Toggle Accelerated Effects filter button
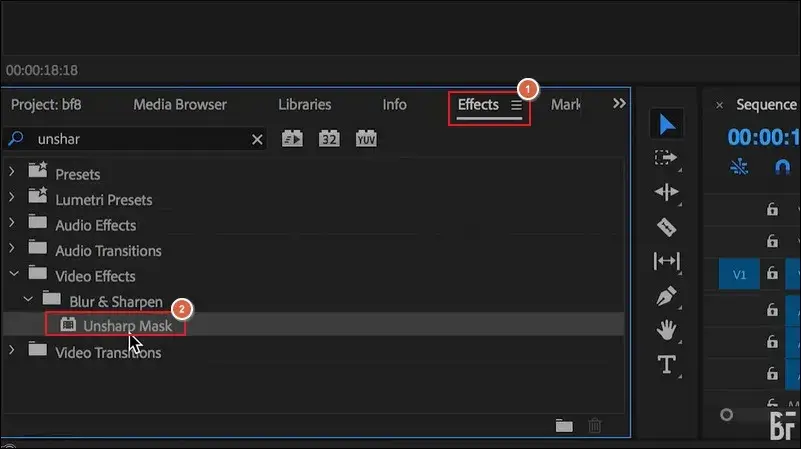801x449 pixels. (292, 139)
